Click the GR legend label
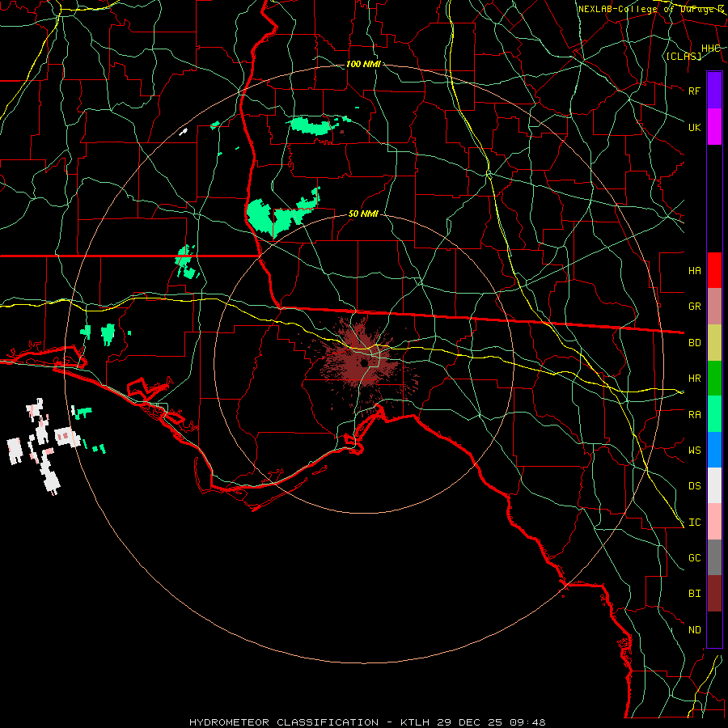728x728 pixels. tap(695, 307)
